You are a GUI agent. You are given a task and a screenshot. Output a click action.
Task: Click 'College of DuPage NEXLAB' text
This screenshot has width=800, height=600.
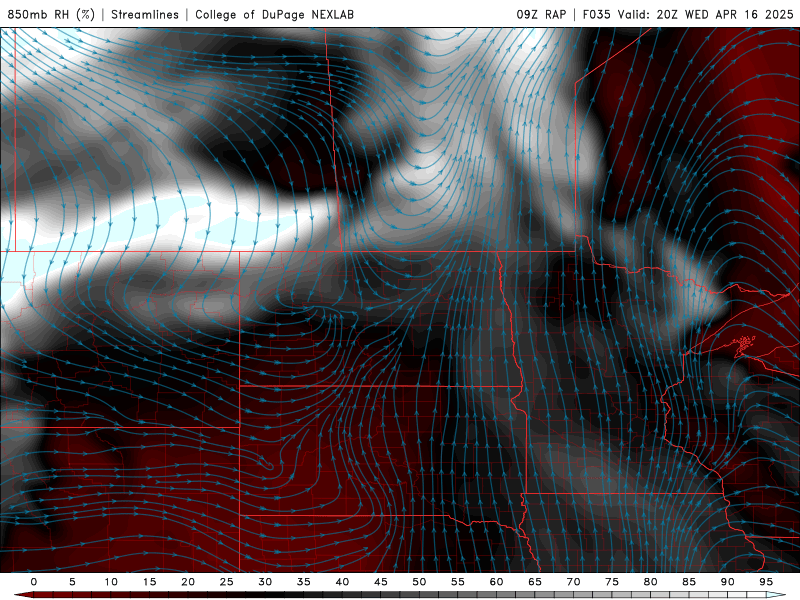coord(274,14)
